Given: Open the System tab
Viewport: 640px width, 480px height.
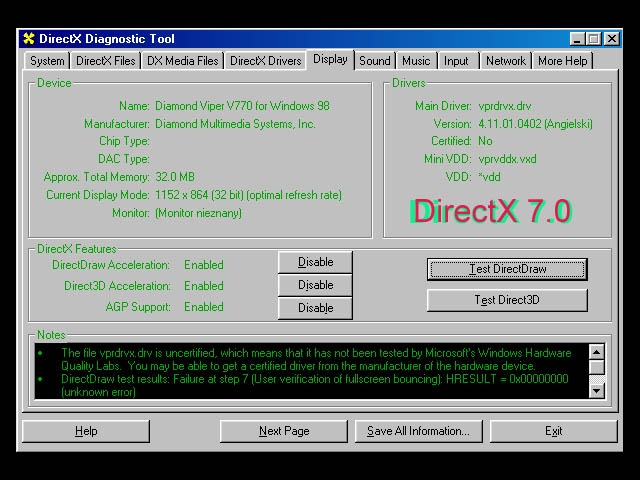Looking at the screenshot, I should pyautogui.click(x=47, y=61).
